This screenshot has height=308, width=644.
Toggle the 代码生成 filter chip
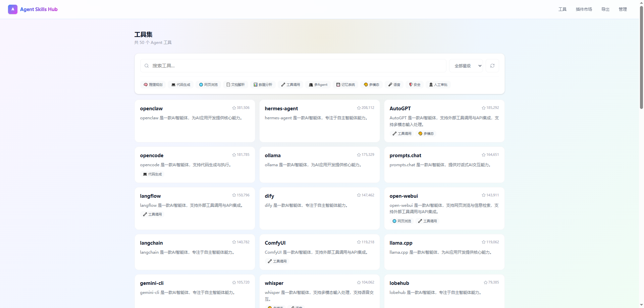coord(181,85)
